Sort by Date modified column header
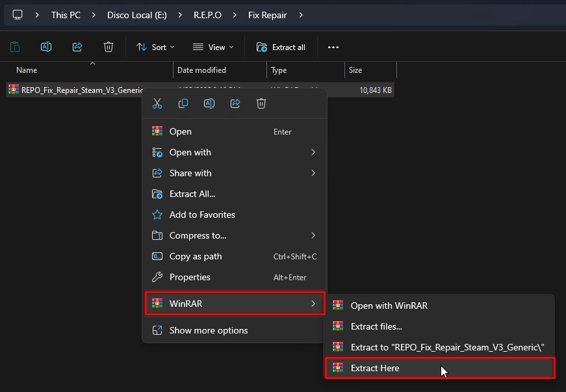This screenshot has height=392, width=566. click(x=201, y=70)
